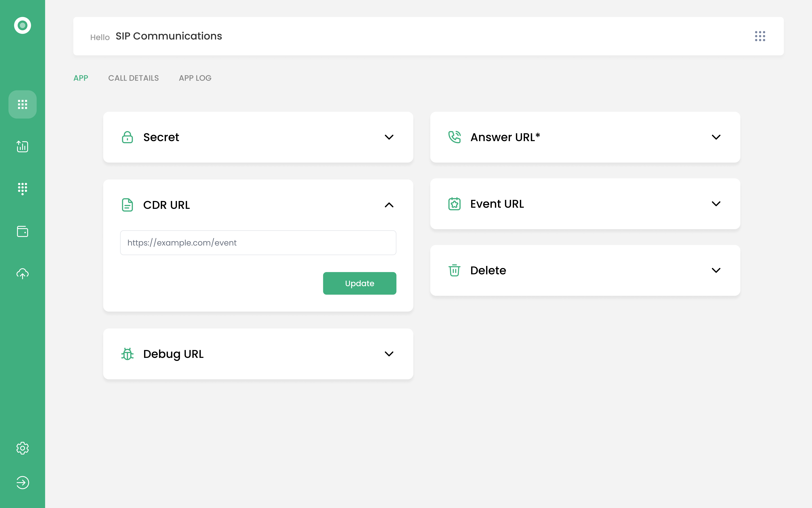The image size is (812, 508).
Task: Open the dial pad sidebar icon
Action: click(22, 189)
